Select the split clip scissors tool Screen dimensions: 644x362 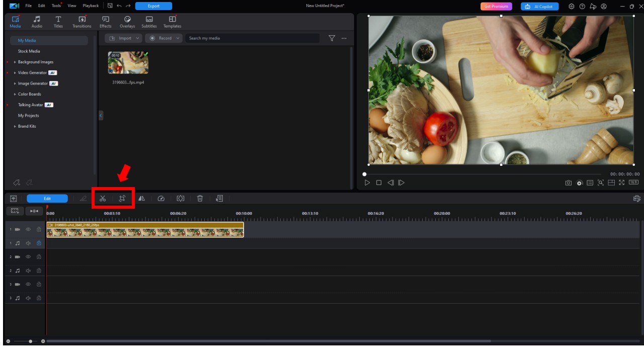tap(103, 199)
